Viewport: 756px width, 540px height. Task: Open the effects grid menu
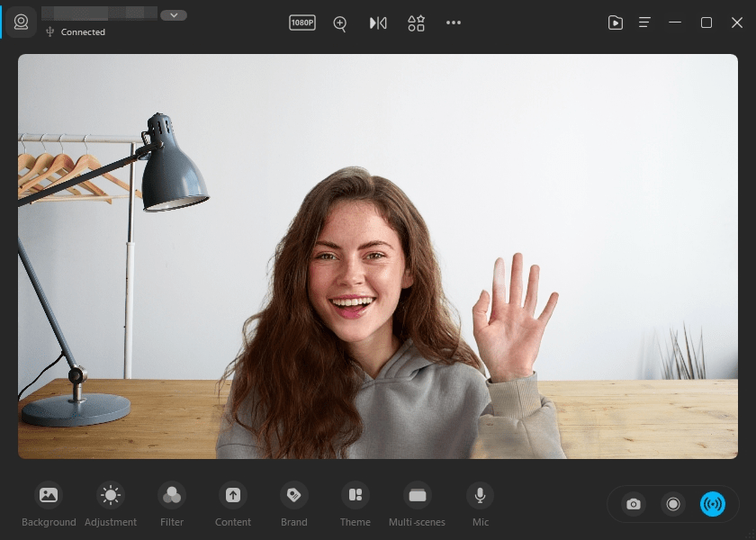tap(416, 22)
